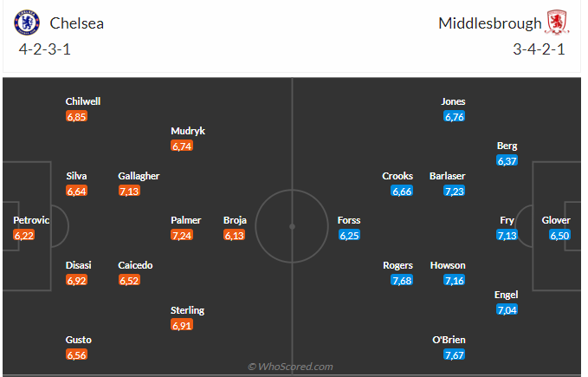Select Rogers' 7,68 rating badge
588x377 pixels.
402,281
